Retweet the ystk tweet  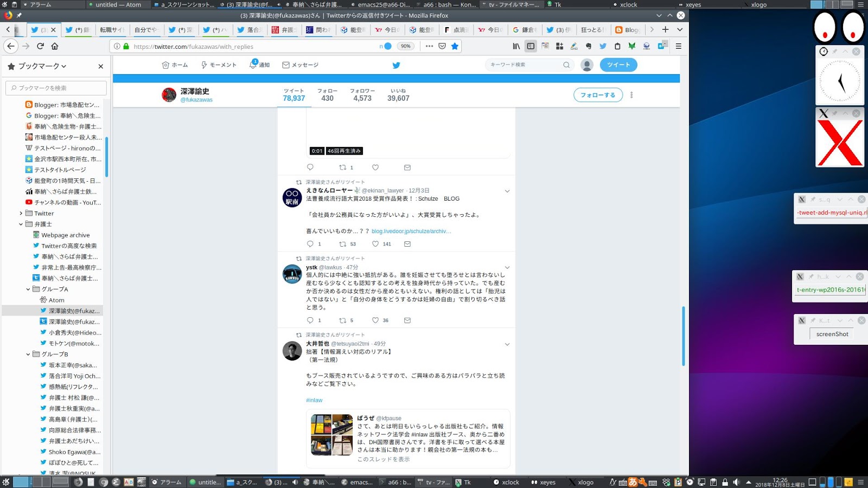[342, 320]
